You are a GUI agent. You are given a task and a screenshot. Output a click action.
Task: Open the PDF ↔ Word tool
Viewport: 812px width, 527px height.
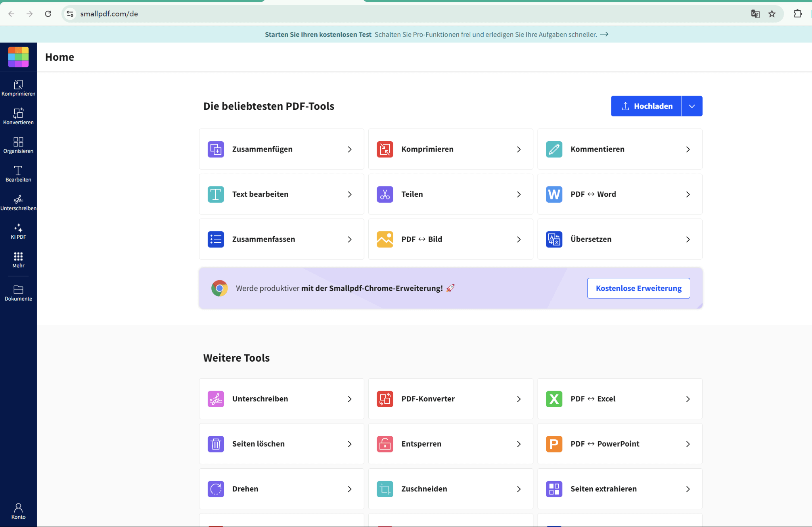(x=619, y=194)
